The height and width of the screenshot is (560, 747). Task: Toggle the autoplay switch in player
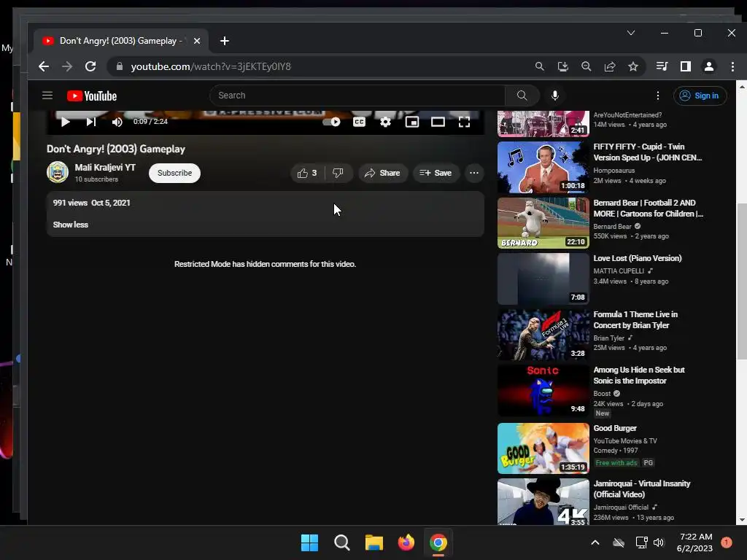click(x=332, y=122)
